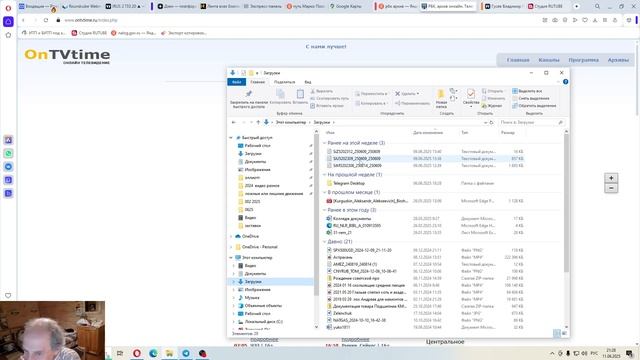Open Downloads under Quick access
Screen dimensions: 640x360
[253, 153]
